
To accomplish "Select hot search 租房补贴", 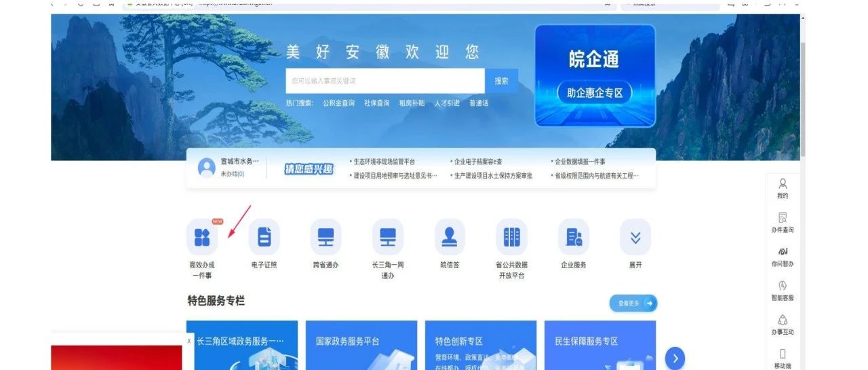I will 412,103.
